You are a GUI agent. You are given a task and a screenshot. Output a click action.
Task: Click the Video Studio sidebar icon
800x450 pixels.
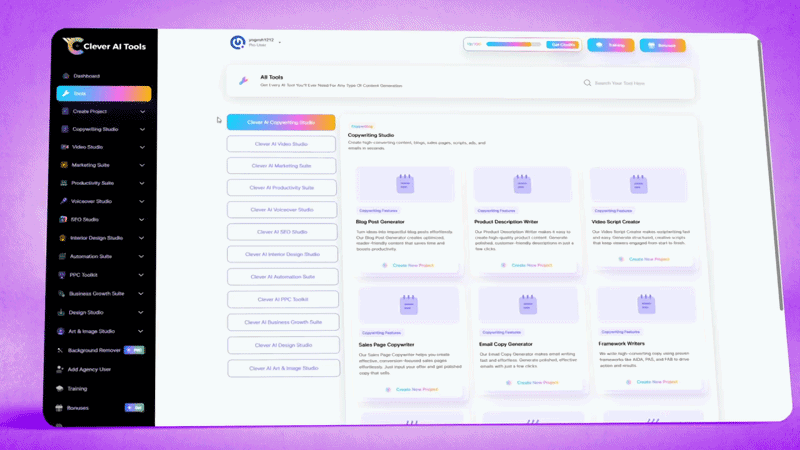point(64,147)
